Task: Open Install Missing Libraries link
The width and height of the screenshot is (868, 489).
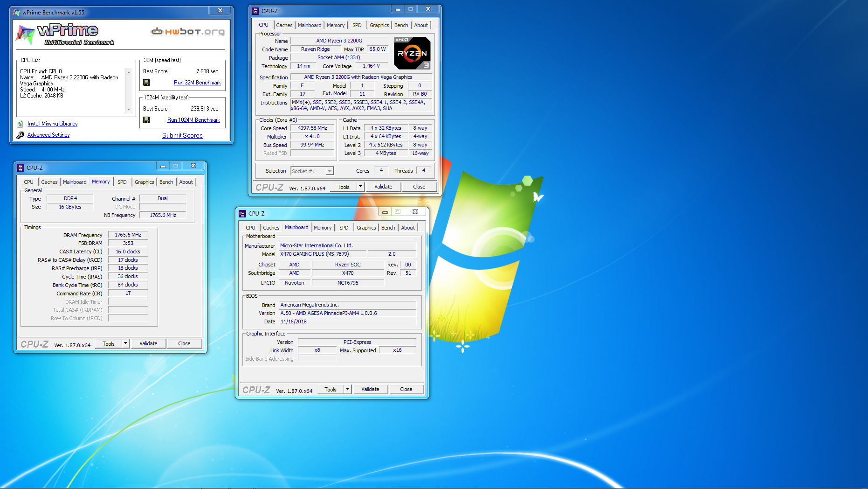Action: click(52, 124)
